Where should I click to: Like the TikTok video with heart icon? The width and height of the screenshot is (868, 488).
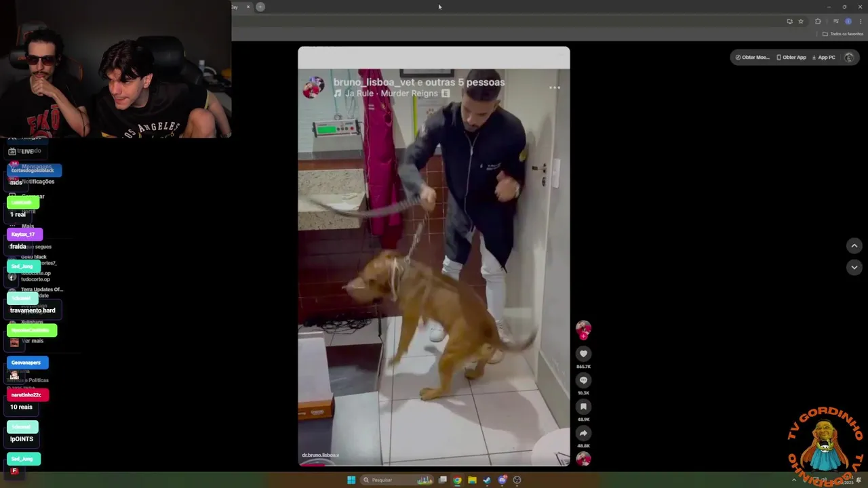[583, 354]
